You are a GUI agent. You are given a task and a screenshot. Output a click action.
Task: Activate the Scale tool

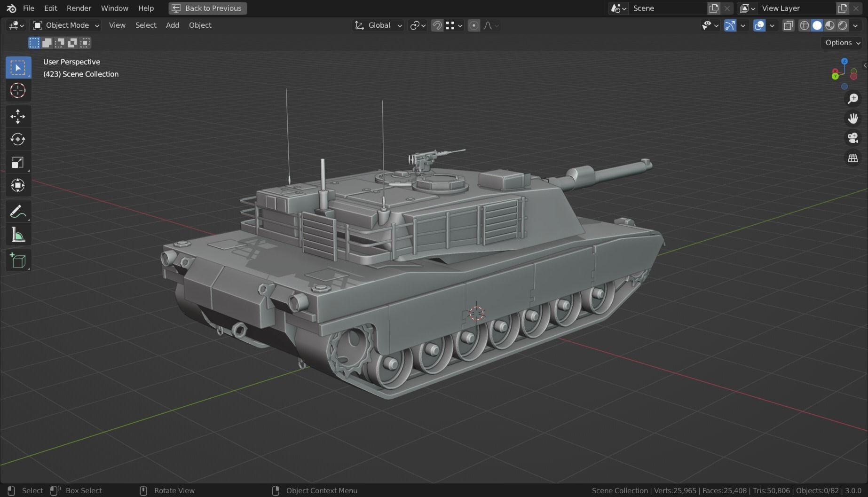[18, 163]
